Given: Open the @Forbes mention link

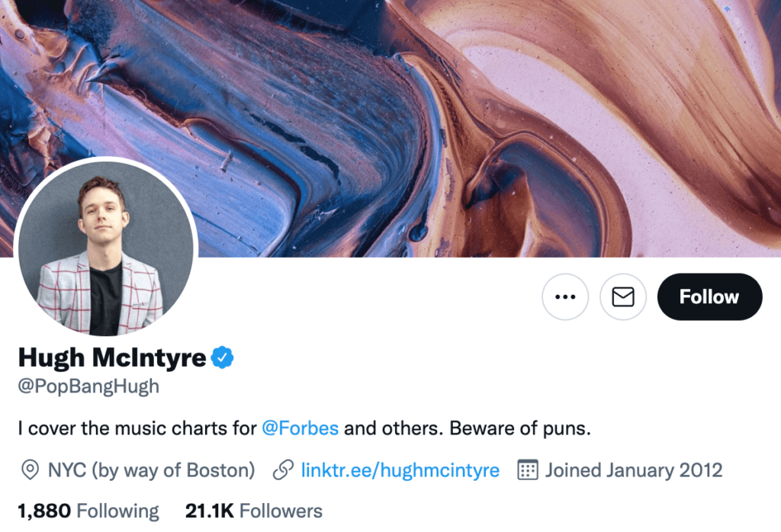Looking at the screenshot, I should click(x=300, y=428).
